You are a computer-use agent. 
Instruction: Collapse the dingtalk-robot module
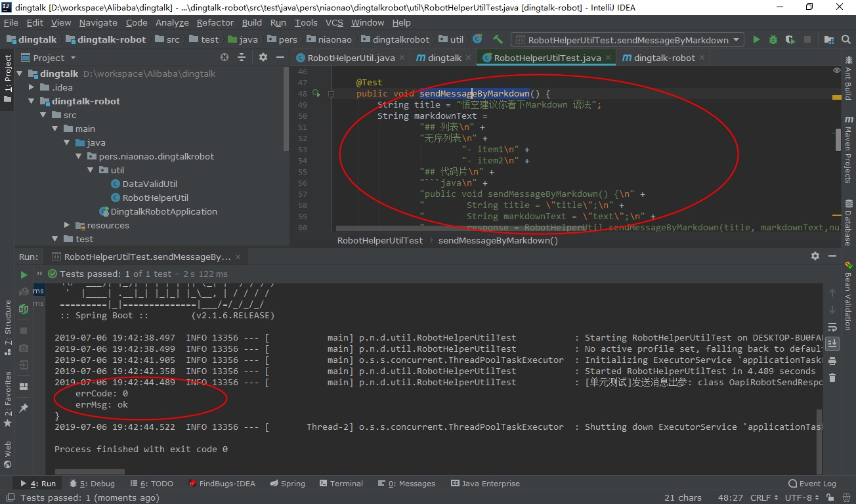tap(32, 101)
